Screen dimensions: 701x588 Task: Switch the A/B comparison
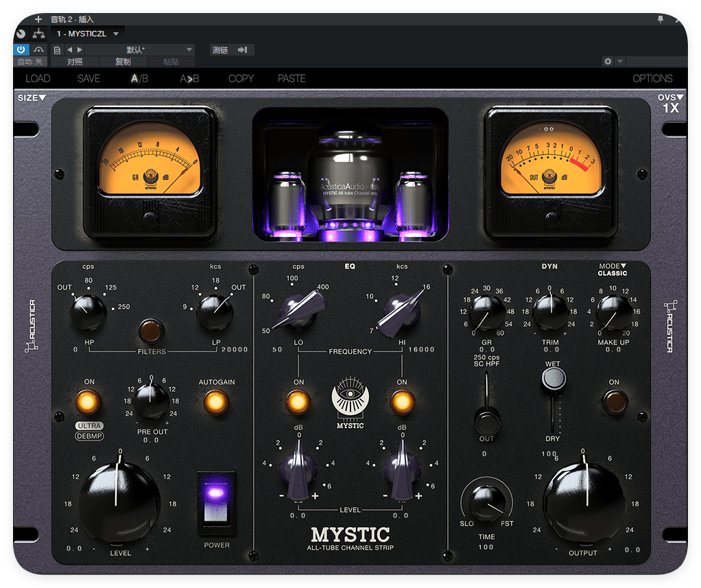(x=139, y=79)
